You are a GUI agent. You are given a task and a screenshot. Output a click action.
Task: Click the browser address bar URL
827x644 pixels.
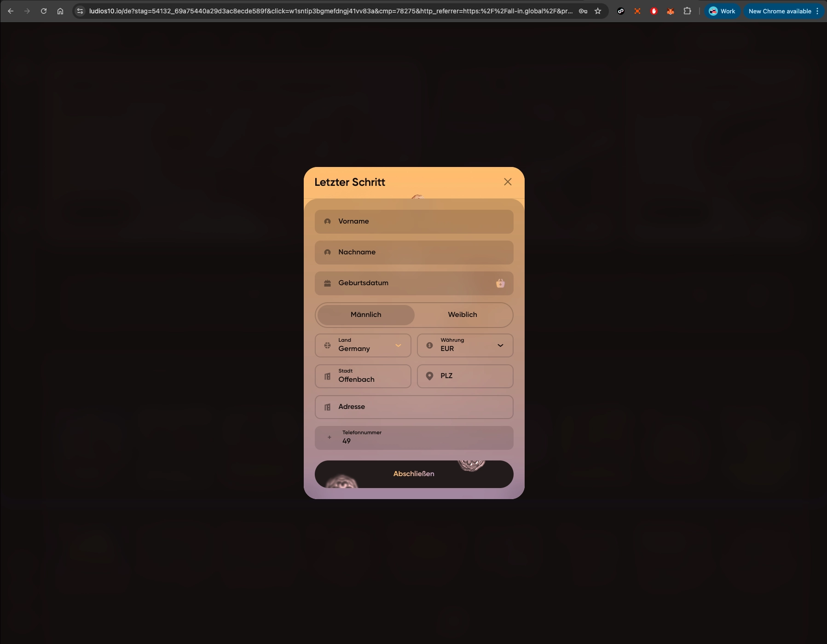(331, 11)
